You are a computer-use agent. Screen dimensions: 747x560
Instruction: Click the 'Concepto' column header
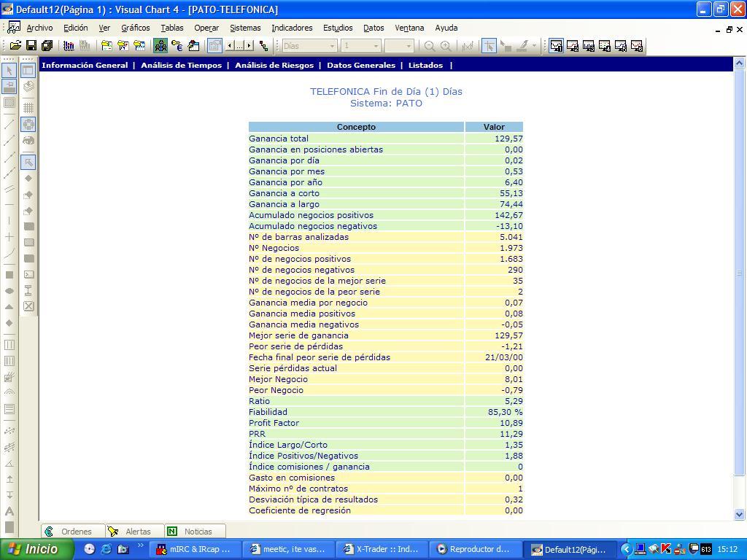(x=356, y=127)
